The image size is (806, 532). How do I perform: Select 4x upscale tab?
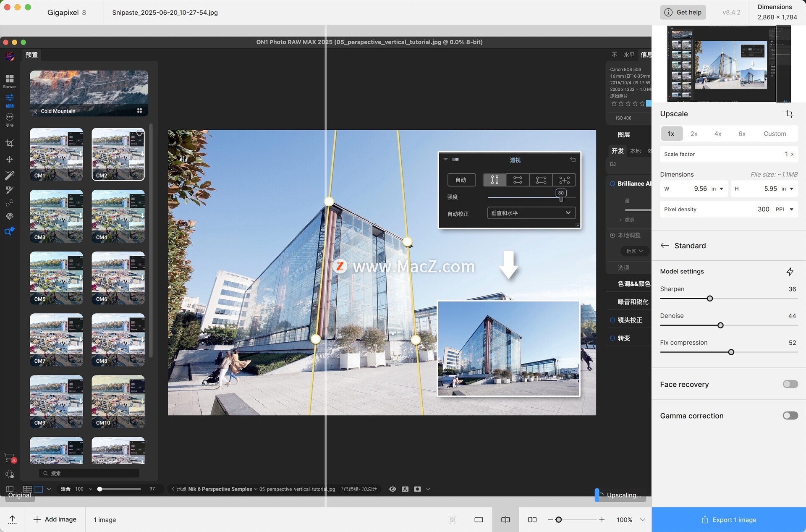tap(718, 134)
